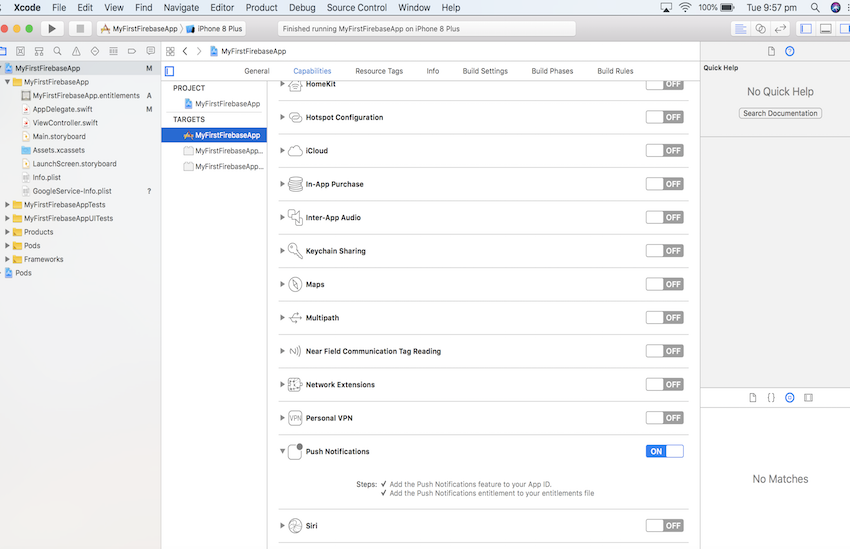Select MyFirstFirebaseApp.entitlements file
The height and width of the screenshot is (549, 850).
click(86, 95)
